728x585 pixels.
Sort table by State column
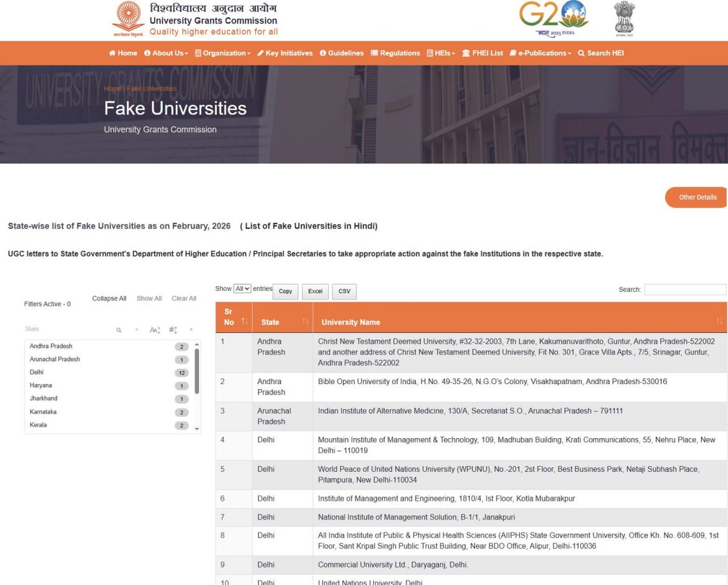coord(283,317)
